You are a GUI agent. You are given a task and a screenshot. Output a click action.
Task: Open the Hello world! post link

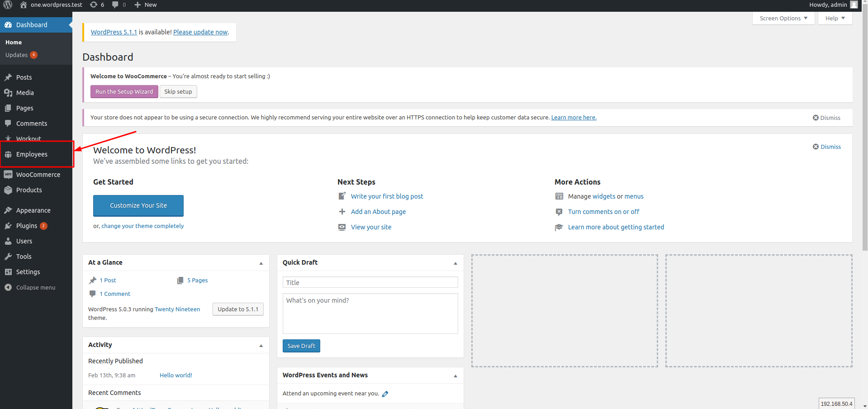tap(176, 375)
